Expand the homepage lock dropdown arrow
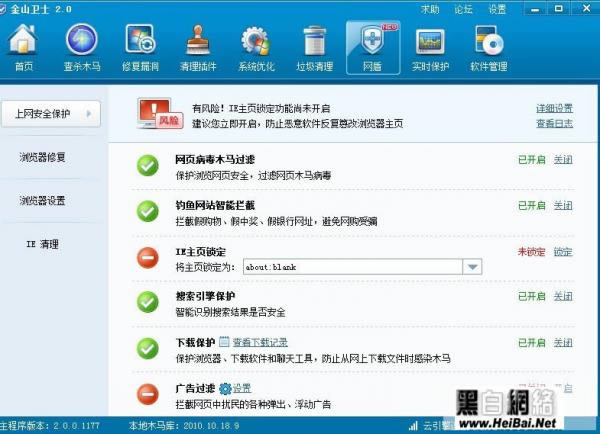The width and height of the screenshot is (600, 434). coord(472,267)
